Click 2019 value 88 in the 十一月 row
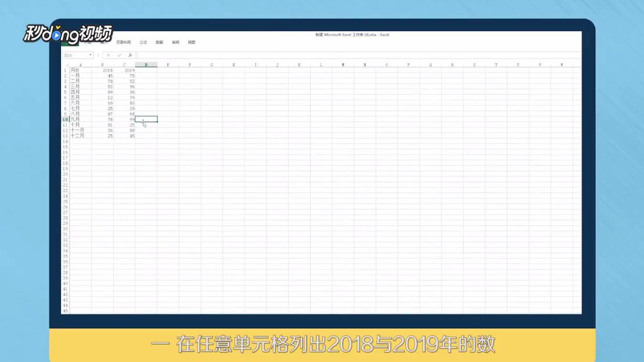The height and width of the screenshot is (362, 644). [x=124, y=131]
